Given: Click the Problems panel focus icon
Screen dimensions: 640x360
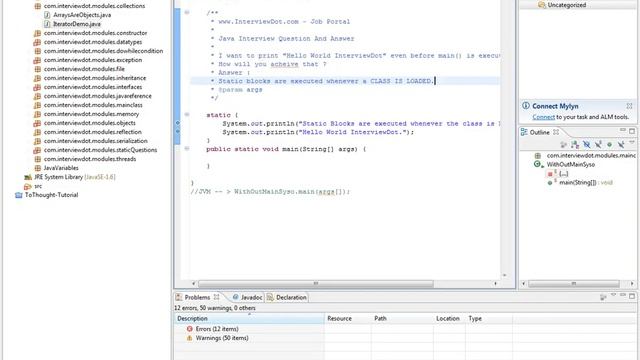Looking at the screenshot, I should click(x=603, y=297).
